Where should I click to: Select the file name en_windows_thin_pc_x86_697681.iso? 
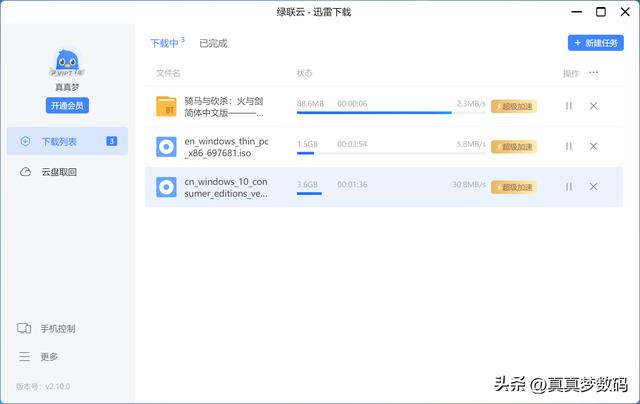pos(227,147)
